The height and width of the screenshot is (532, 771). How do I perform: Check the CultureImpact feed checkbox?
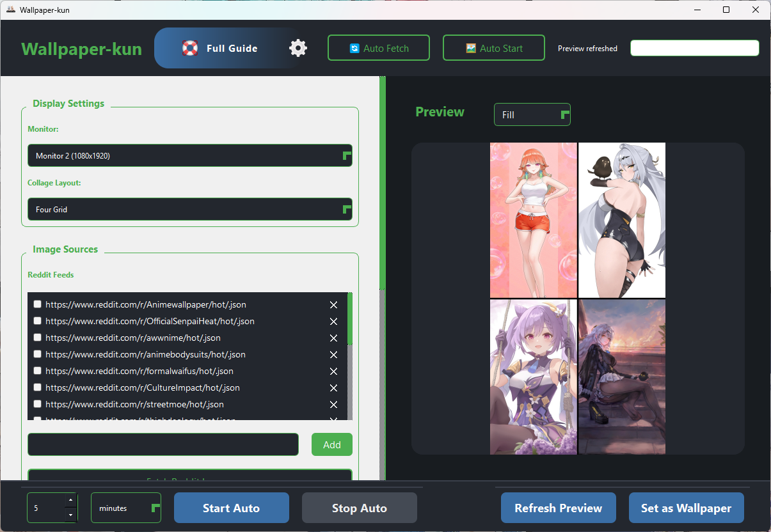click(38, 387)
